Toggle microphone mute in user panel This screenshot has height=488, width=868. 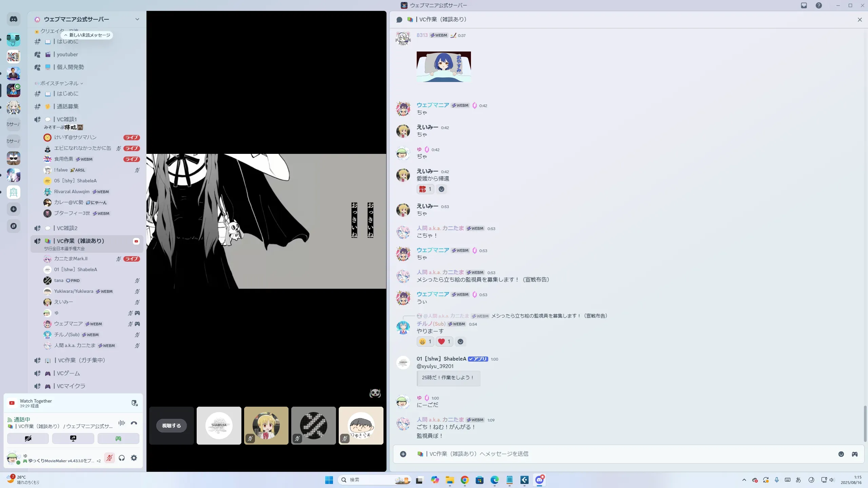tap(109, 458)
